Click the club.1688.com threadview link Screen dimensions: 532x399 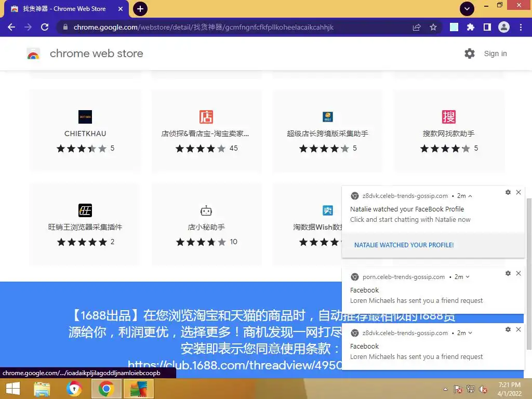tap(235, 365)
